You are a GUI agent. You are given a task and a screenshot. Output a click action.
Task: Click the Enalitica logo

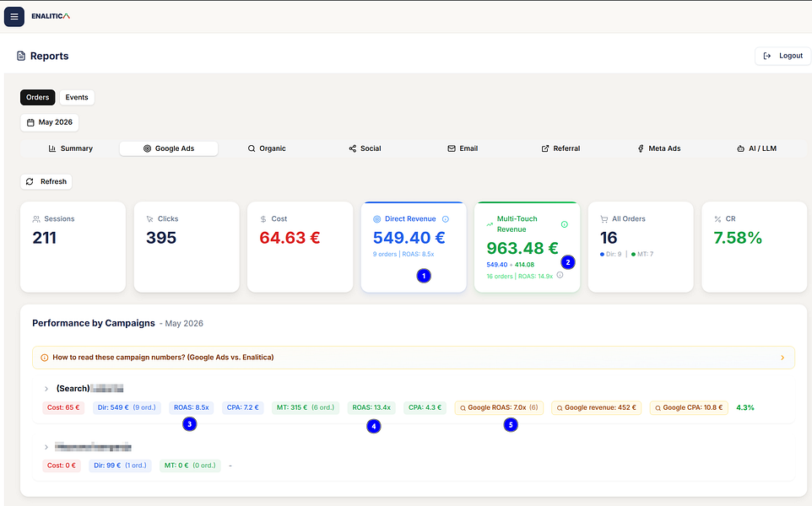coord(51,16)
